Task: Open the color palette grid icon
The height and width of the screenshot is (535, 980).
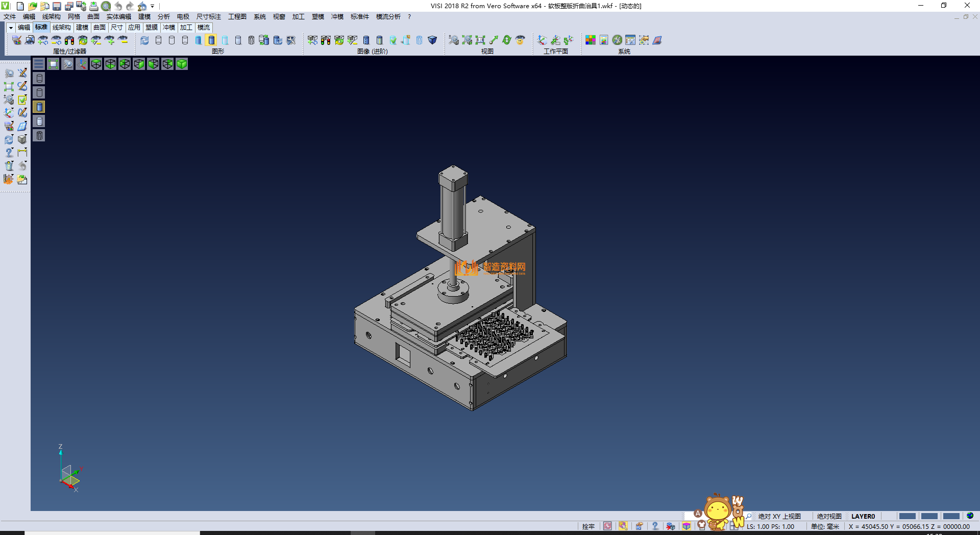Action: click(591, 40)
